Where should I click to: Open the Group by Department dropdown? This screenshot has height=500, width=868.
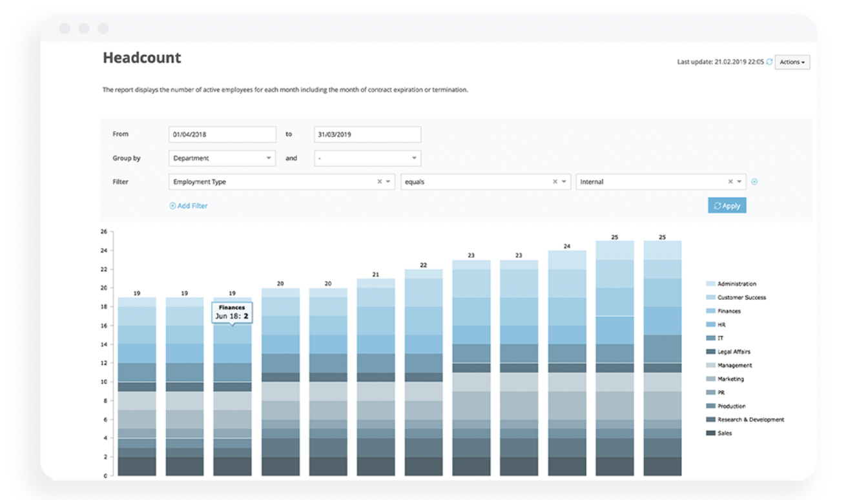point(222,158)
